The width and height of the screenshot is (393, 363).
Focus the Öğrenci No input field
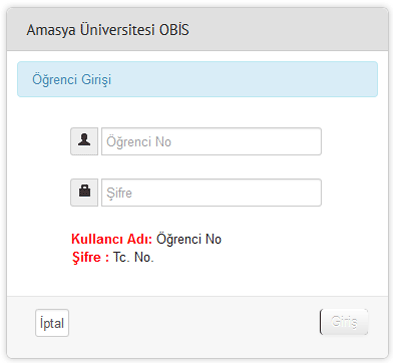tap(211, 141)
